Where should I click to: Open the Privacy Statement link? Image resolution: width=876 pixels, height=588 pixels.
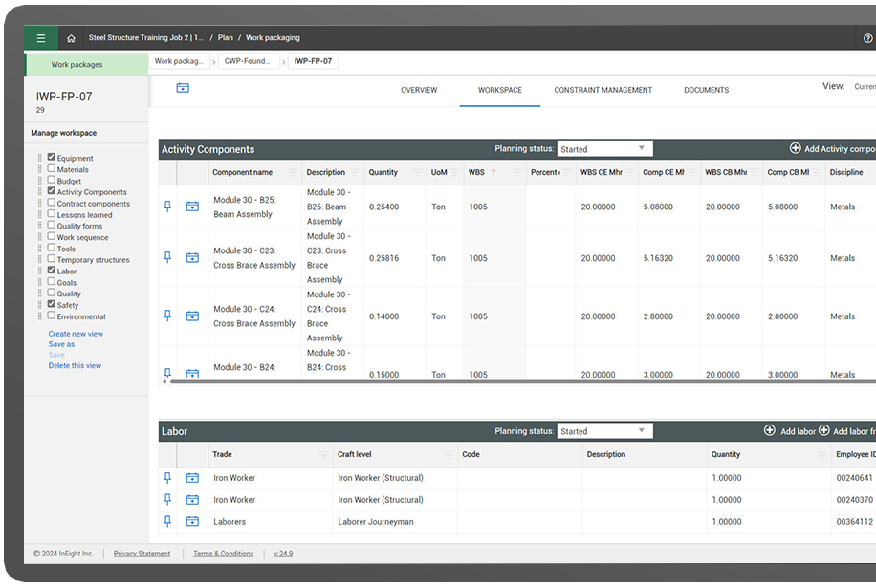[x=142, y=554]
